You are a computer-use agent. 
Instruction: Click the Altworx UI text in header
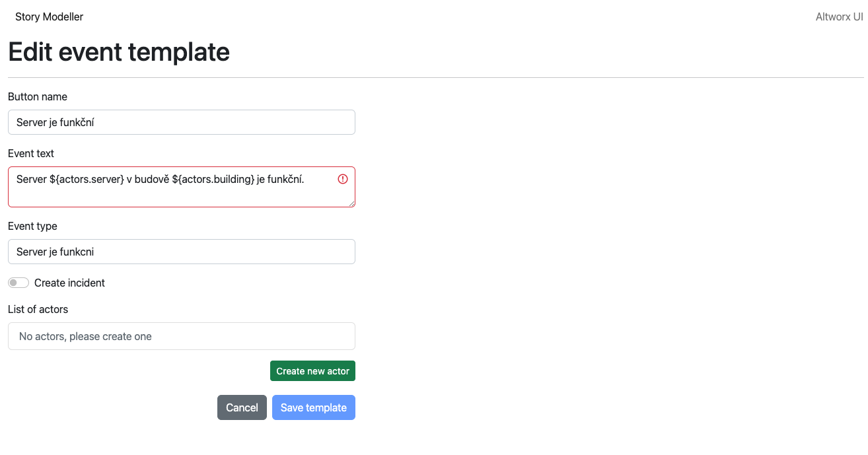click(839, 17)
